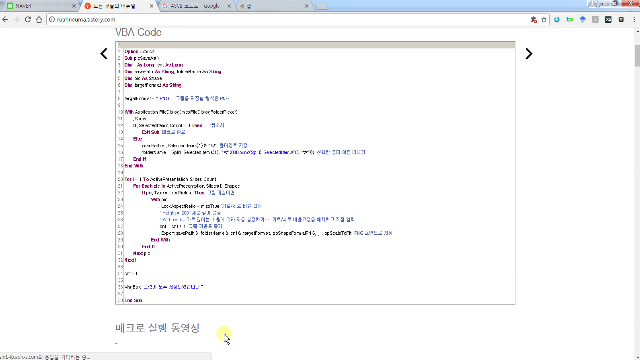Open the home page via house icon

(x=39, y=20)
